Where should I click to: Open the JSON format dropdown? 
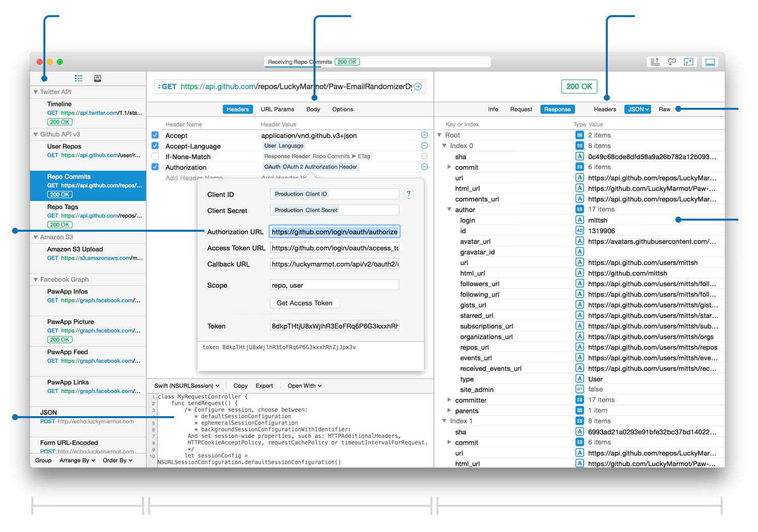[x=638, y=109]
